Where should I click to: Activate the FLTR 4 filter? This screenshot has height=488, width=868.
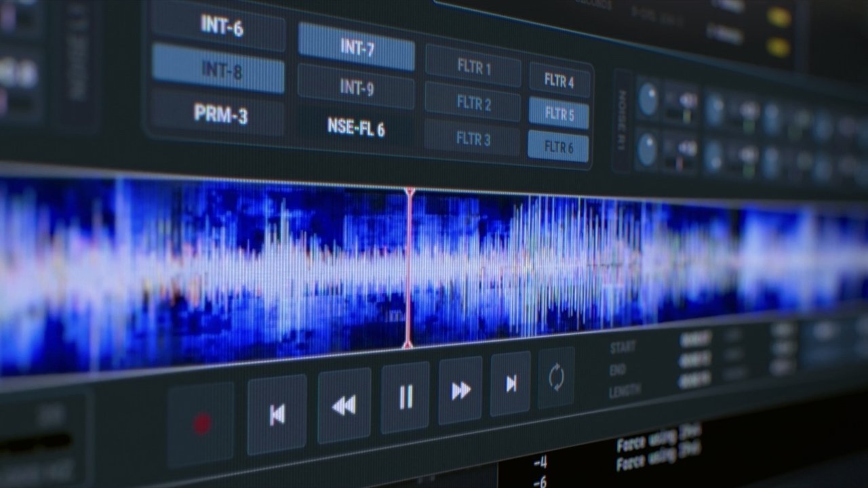(559, 81)
